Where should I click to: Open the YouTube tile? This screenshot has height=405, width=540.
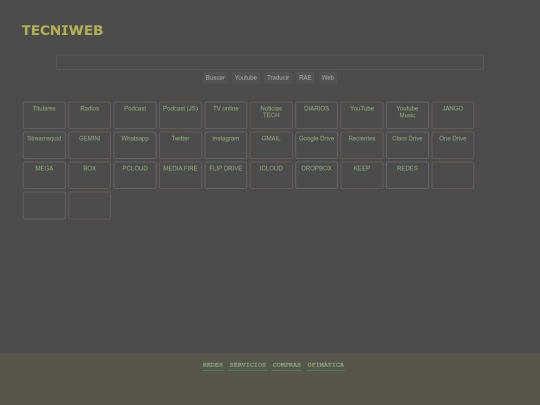tap(362, 115)
